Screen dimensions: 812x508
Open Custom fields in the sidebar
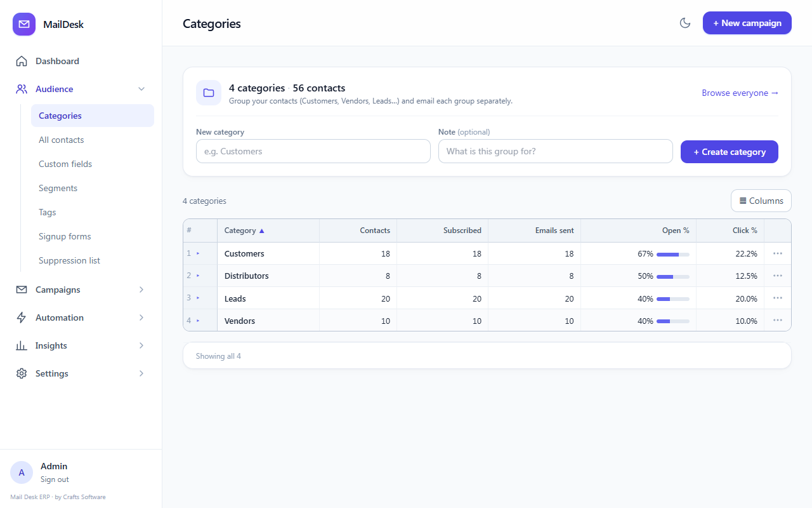click(x=93, y=164)
